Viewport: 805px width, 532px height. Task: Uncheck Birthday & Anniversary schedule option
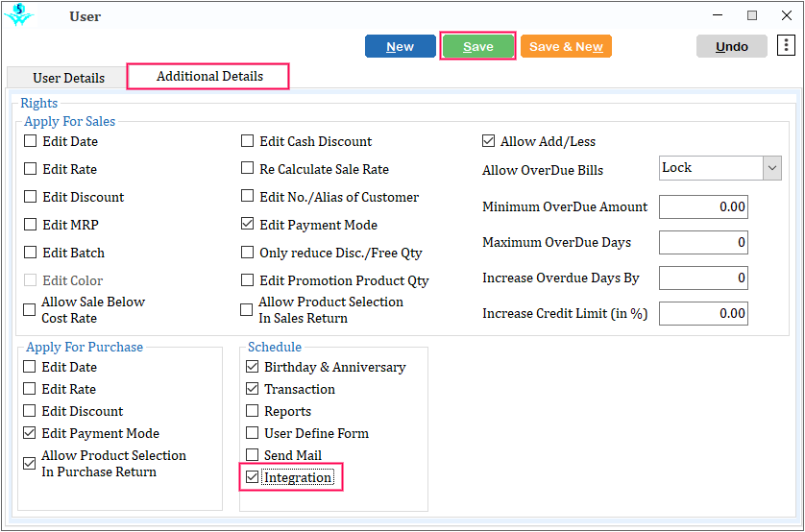pos(252,366)
